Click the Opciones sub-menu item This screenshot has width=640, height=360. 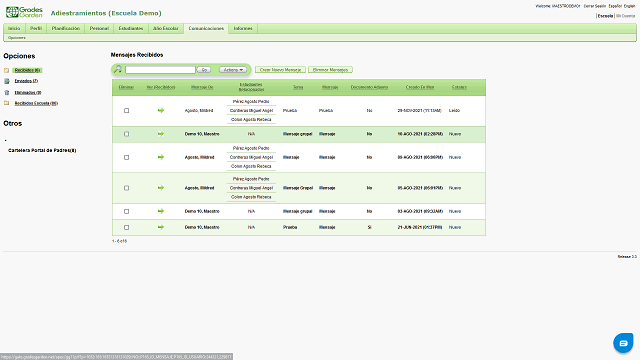coord(17,38)
